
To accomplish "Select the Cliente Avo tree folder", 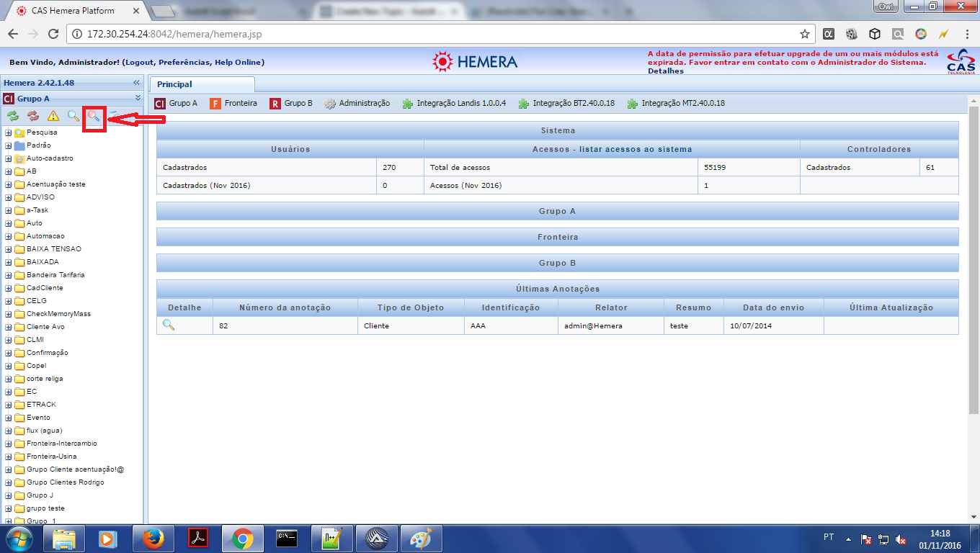I will click(x=47, y=327).
